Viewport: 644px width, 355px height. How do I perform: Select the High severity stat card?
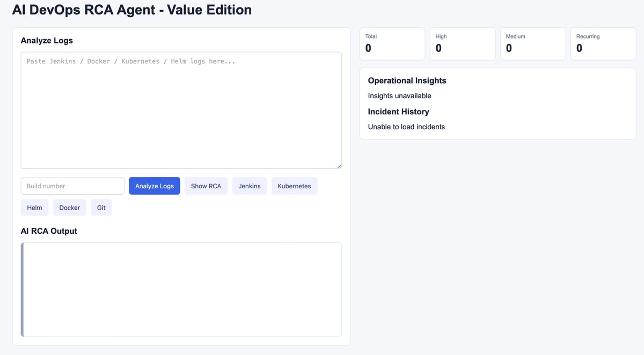(463, 44)
